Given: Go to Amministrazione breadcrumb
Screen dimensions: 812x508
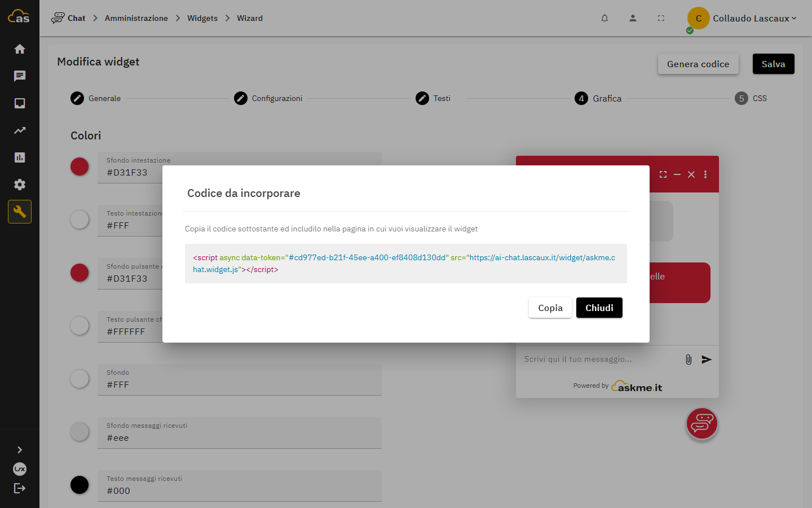Looking at the screenshot, I should coord(136,18).
